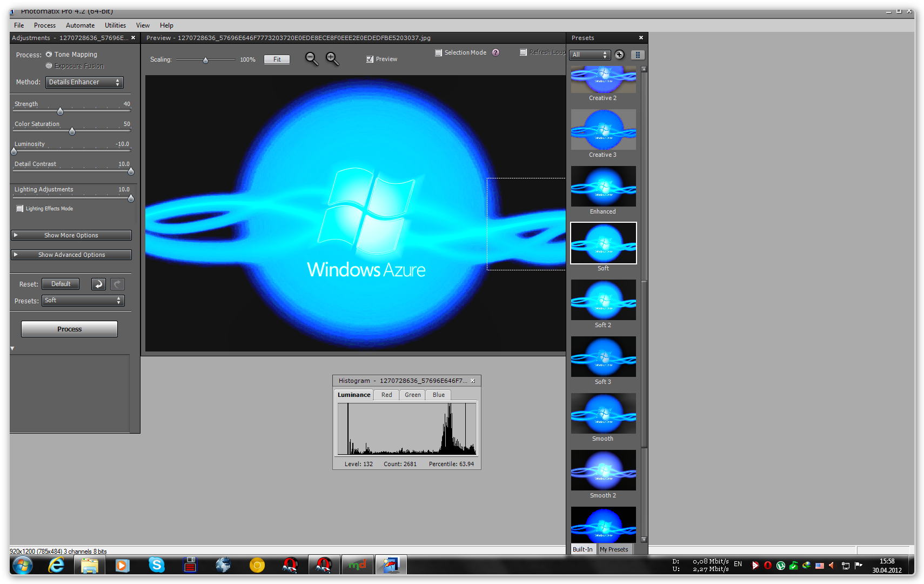This screenshot has width=924, height=584.
Task: Click the Lighting Adjustments slider handle
Action: coord(131,198)
